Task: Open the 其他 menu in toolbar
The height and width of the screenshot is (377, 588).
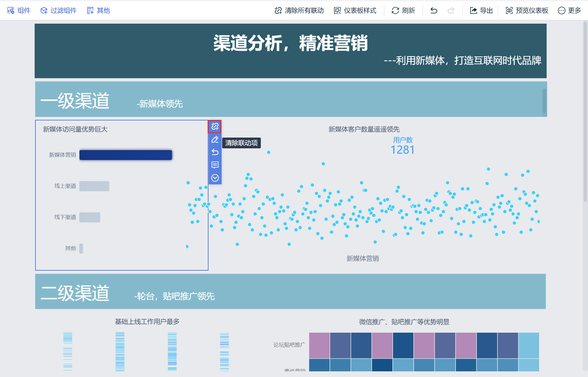Action: point(99,10)
